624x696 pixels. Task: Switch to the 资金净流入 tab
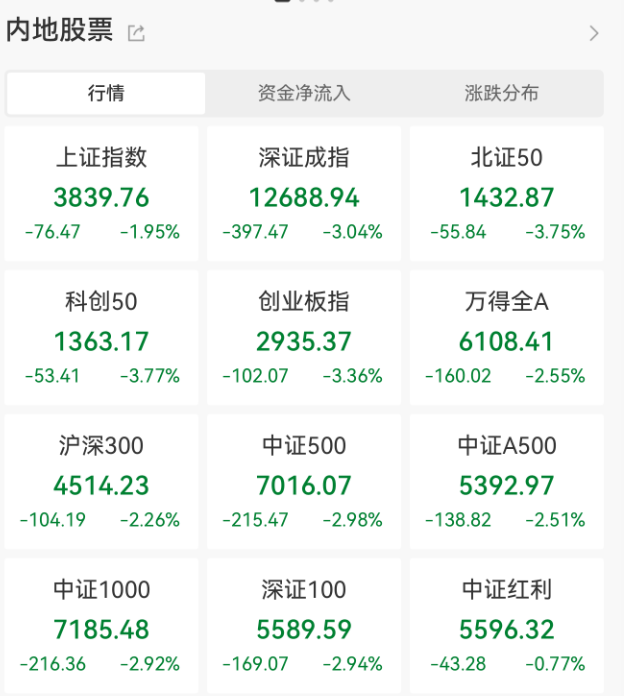pos(304,93)
